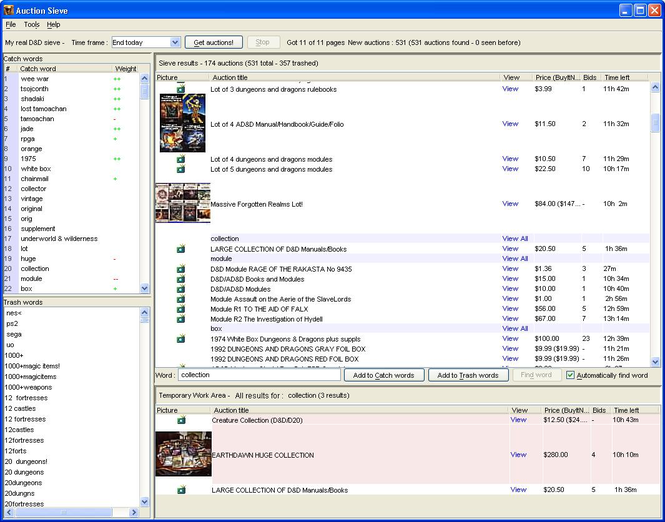
Task: Click camera icon for Lot of 5 modules
Action: pyautogui.click(x=181, y=169)
